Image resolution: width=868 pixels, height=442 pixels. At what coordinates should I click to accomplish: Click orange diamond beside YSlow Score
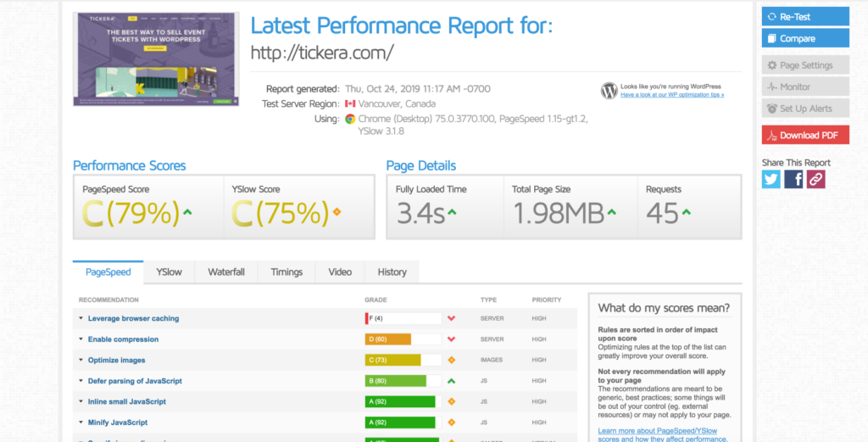point(337,211)
